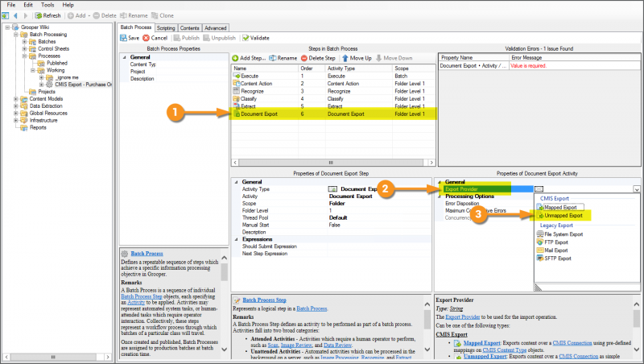Choose Mapped Export provider
This screenshot has width=644, height=364.
point(560,208)
